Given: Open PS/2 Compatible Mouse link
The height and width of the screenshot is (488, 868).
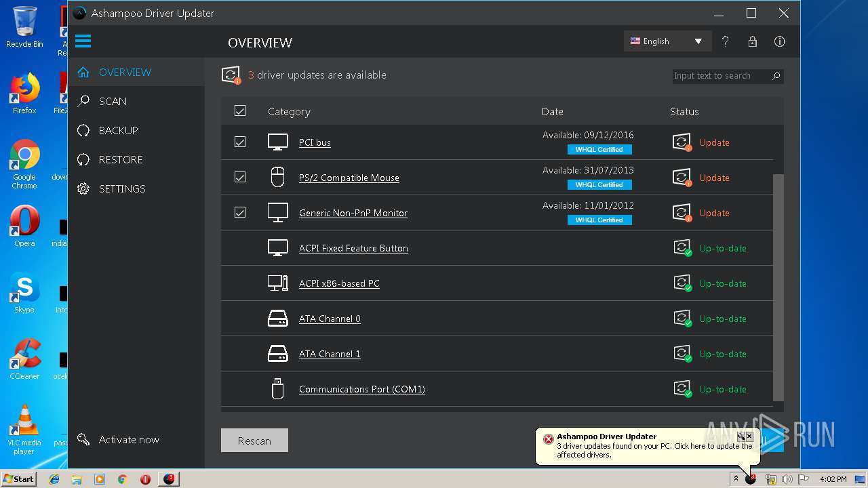Looking at the screenshot, I should pos(349,178).
